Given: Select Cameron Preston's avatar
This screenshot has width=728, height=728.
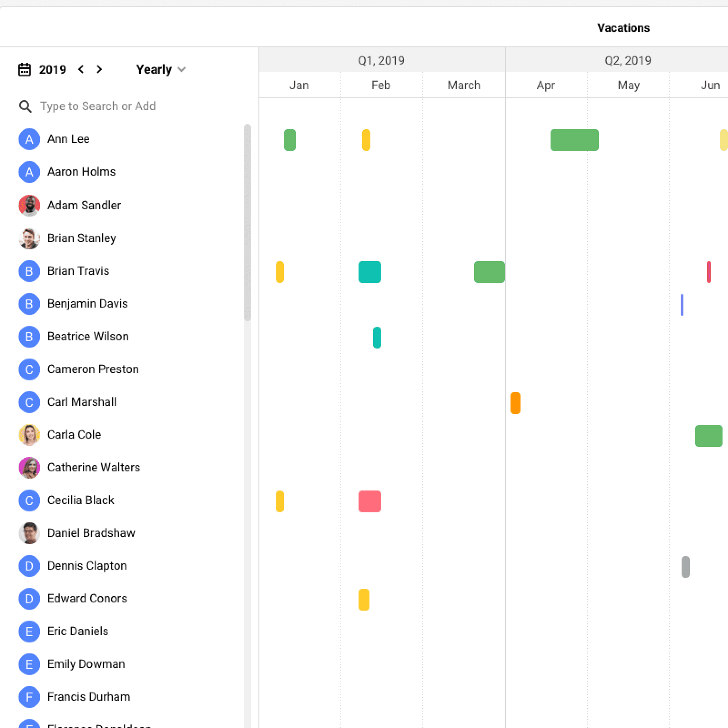Looking at the screenshot, I should coord(29,369).
